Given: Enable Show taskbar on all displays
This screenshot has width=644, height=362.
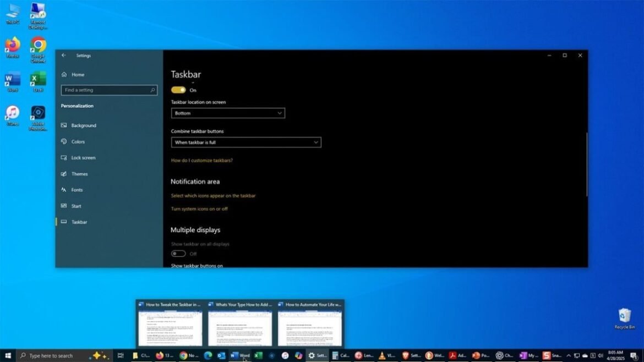Looking at the screenshot, I should click(x=178, y=253).
